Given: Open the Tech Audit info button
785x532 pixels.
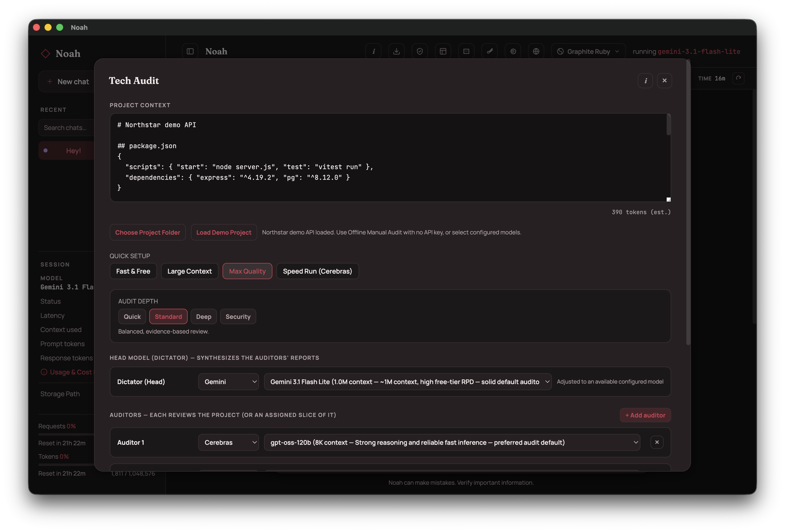Looking at the screenshot, I should click(645, 81).
